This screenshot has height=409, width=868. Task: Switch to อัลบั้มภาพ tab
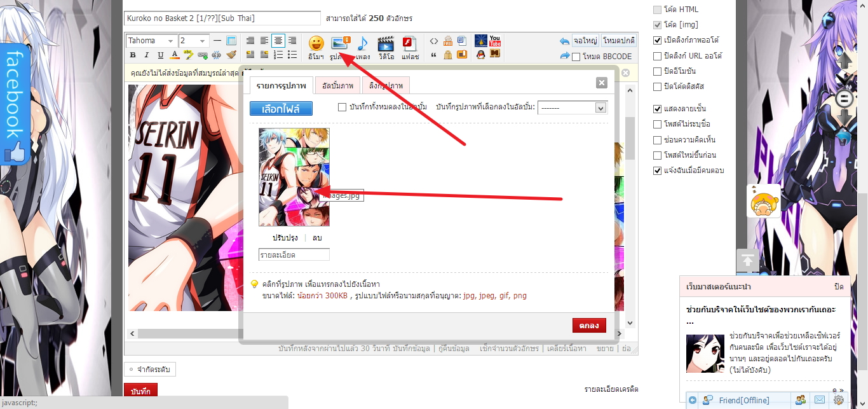coord(338,85)
